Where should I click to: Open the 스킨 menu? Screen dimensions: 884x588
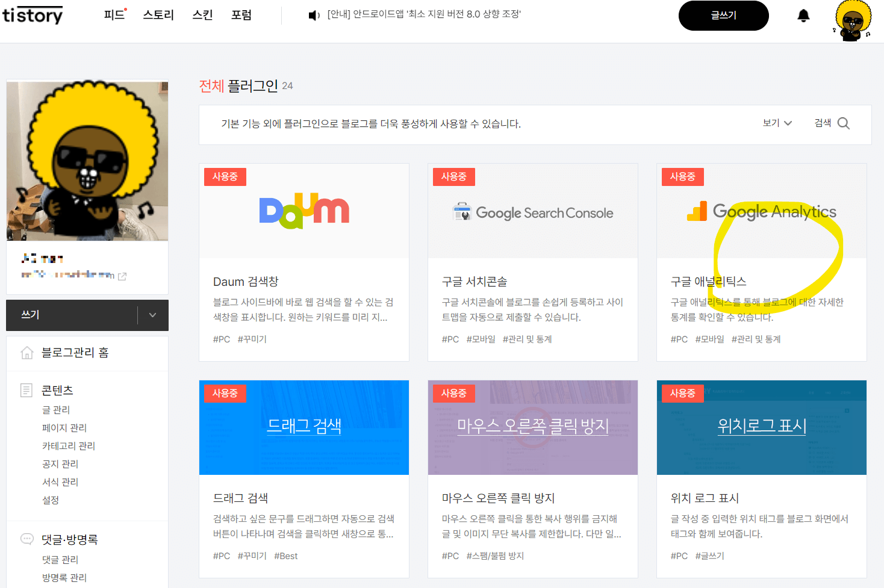tap(202, 14)
